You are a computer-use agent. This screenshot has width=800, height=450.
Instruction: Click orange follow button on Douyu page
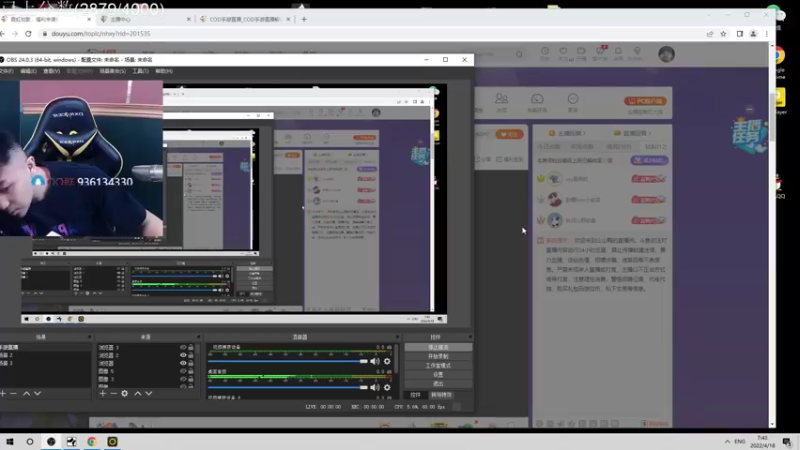click(x=509, y=134)
